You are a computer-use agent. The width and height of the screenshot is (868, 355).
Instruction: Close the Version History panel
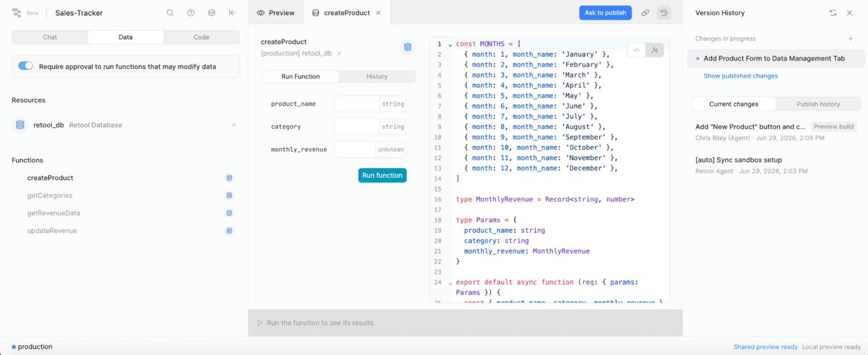pyautogui.click(x=850, y=13)
